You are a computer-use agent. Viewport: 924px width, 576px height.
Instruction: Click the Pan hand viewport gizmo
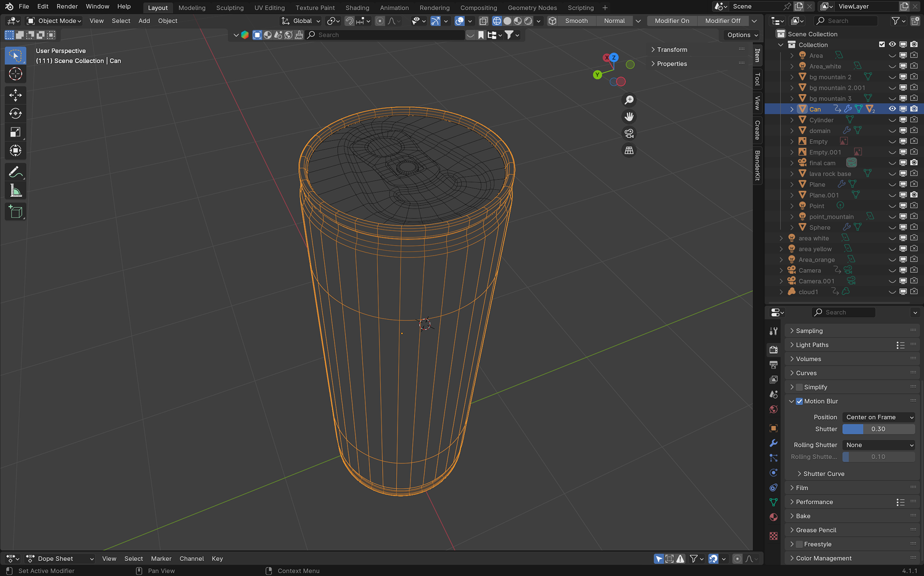coord(629,117)
